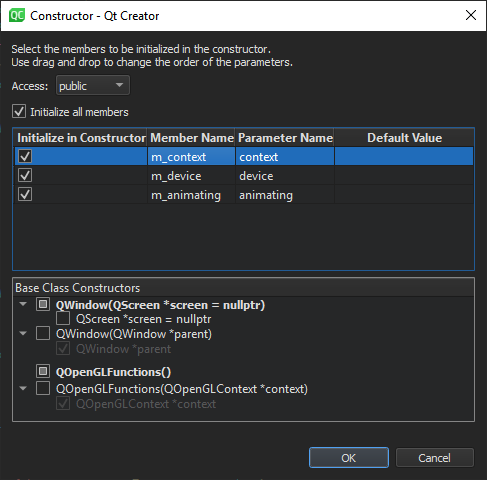Viewport: 487px width, 480px height.
Task: Select QOpenGLFunctions(QOpenGLContext *context) tree item
Action: (x=182, y=389)
